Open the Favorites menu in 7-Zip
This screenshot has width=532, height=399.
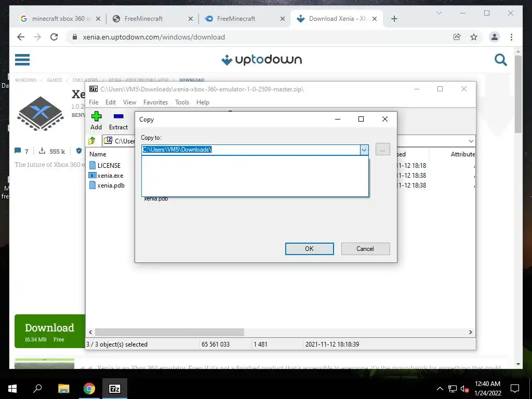(155, 102)
